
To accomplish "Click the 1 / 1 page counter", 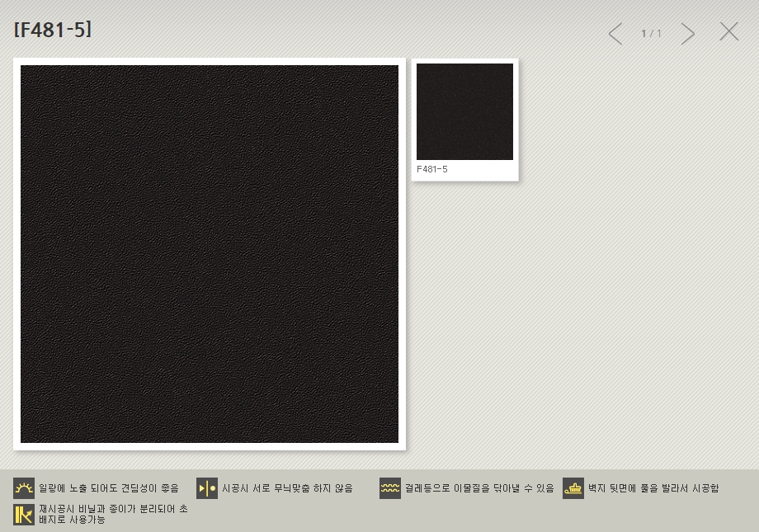I will [651, 34].
